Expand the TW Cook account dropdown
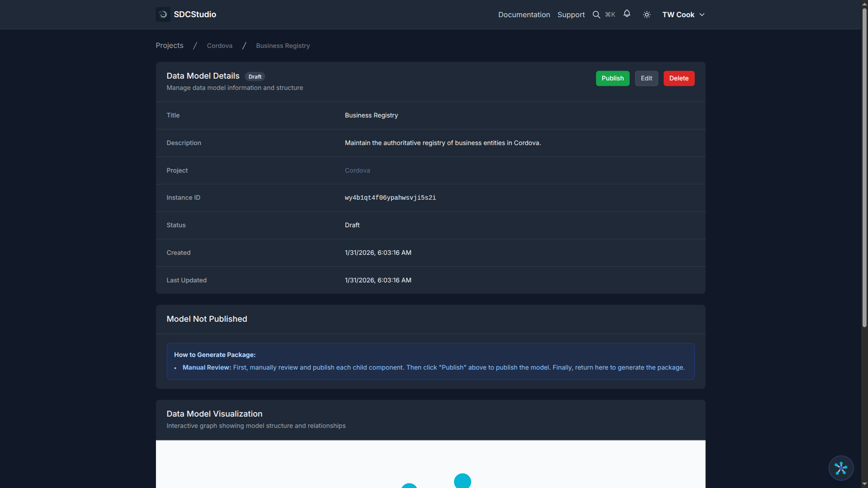This screenshot has height=488, width=868. pos(683,14)
